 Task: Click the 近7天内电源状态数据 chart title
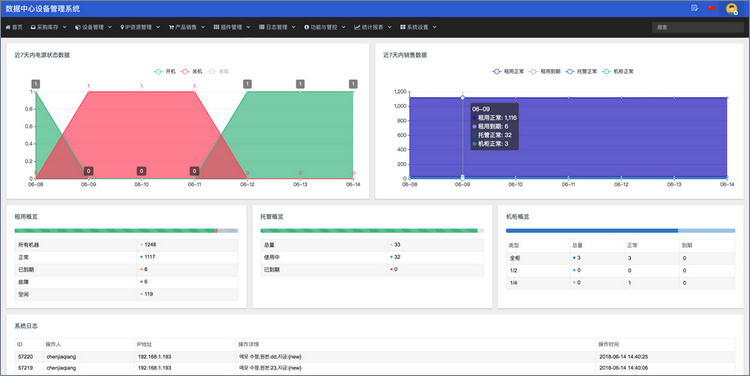click(x=42, y=55)
